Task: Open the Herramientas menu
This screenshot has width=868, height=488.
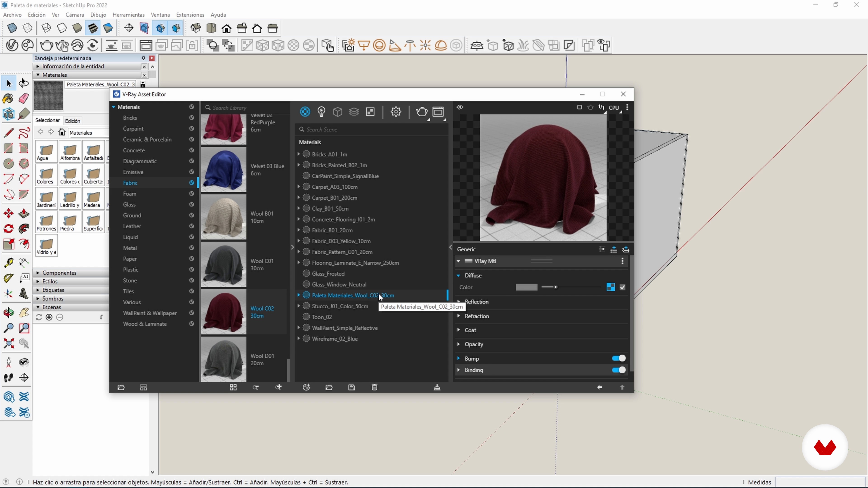Action: click(128, 15)
